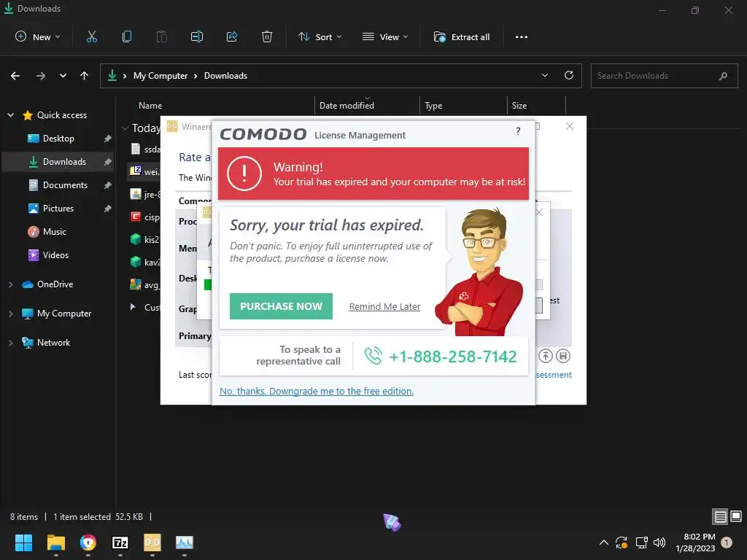Click the Paste icon in Explorer toolbar
This screenshot has height=560, width=747.
click(162, 36)
